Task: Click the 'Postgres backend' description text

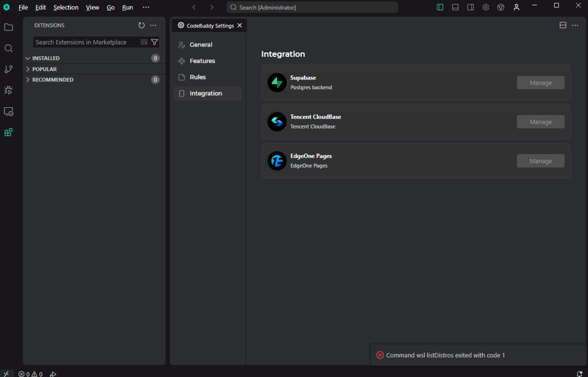Action: pos(311,87)
